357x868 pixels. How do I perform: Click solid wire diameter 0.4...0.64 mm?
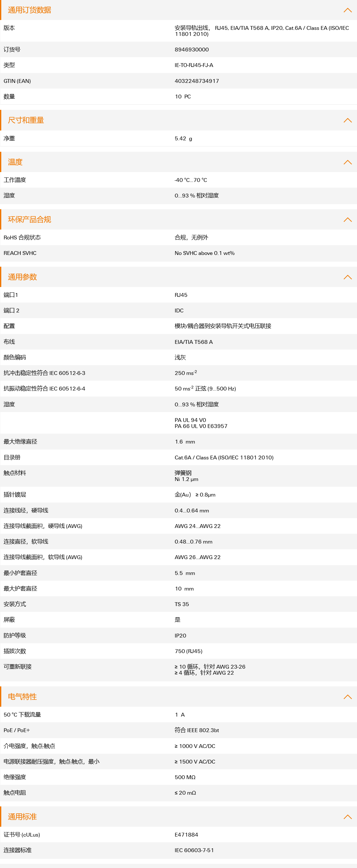click(x=192, y=511)
